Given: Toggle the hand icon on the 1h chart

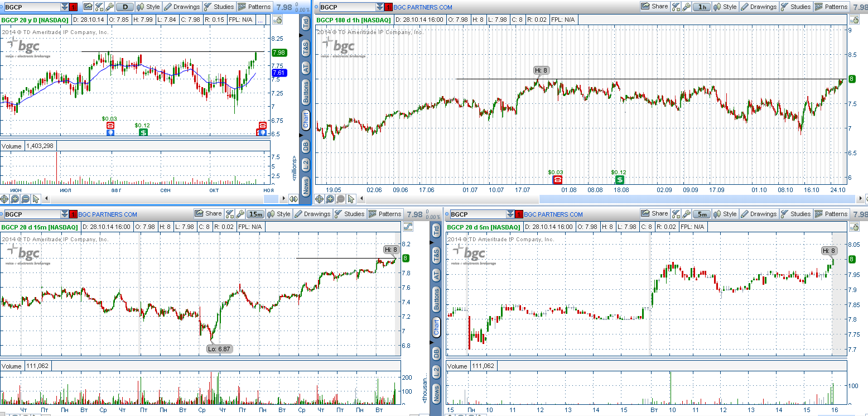Looking at the screenshot, I should (x=853, y=20).
